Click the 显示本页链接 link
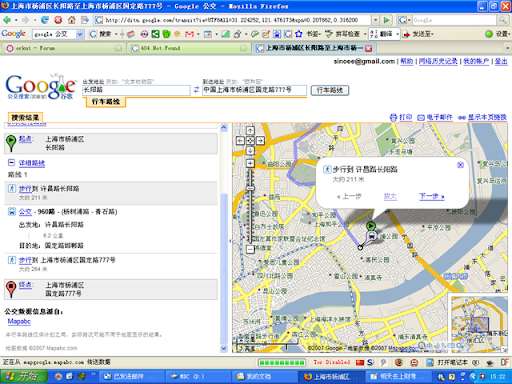Image resolution: width=512 pixels, height=384 pixels. [x=487, y=117]
